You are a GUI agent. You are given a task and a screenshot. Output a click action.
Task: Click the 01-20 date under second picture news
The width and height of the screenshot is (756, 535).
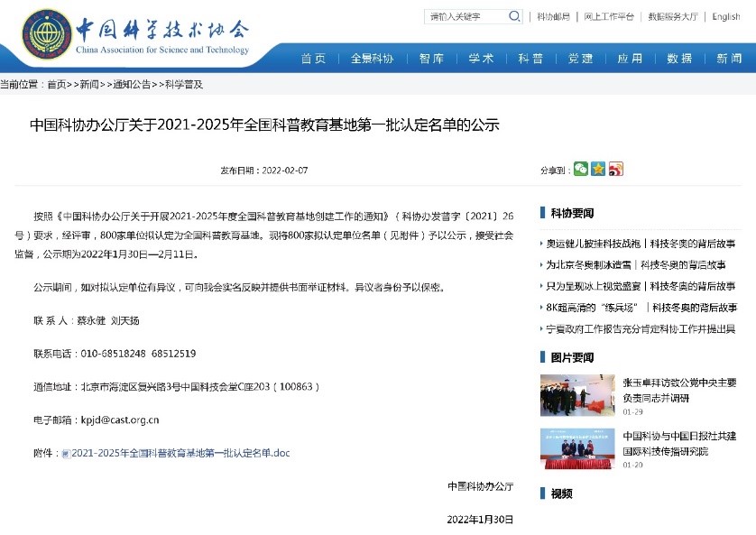632,466
